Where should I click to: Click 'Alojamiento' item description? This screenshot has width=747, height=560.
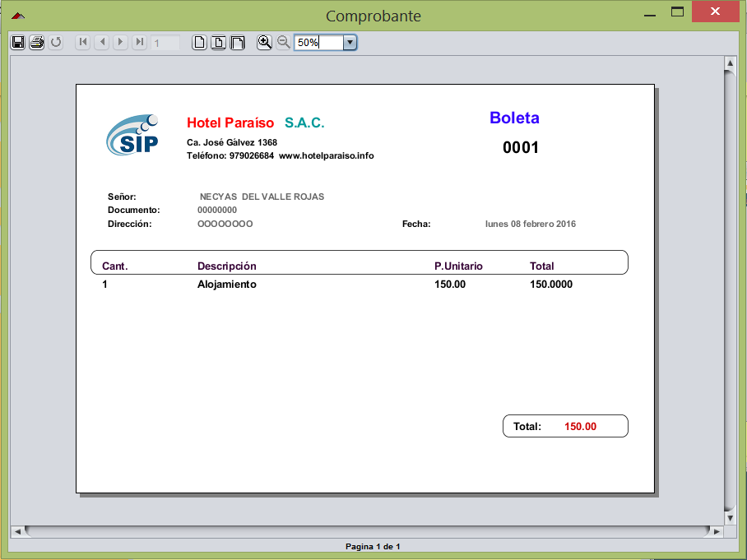[x=227, y=285]
